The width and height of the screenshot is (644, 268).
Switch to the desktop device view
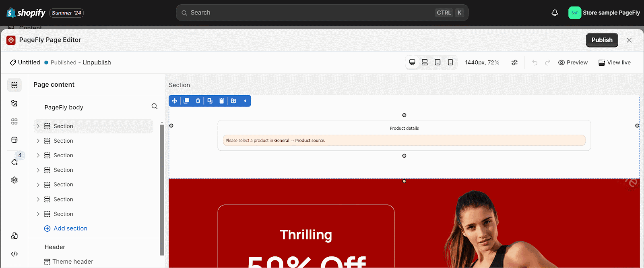pyautogui.click(x=412, y=62)
